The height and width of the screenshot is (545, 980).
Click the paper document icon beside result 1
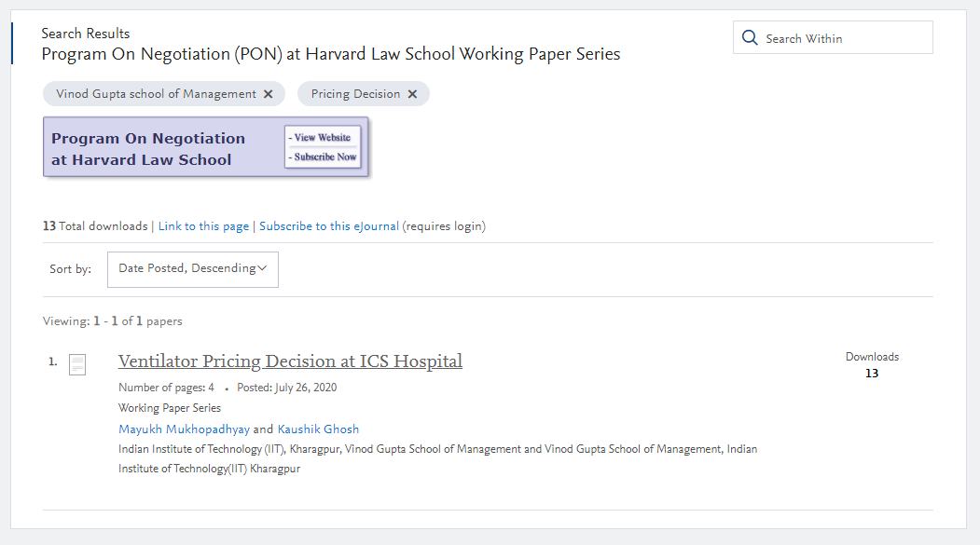pos(77,364)
